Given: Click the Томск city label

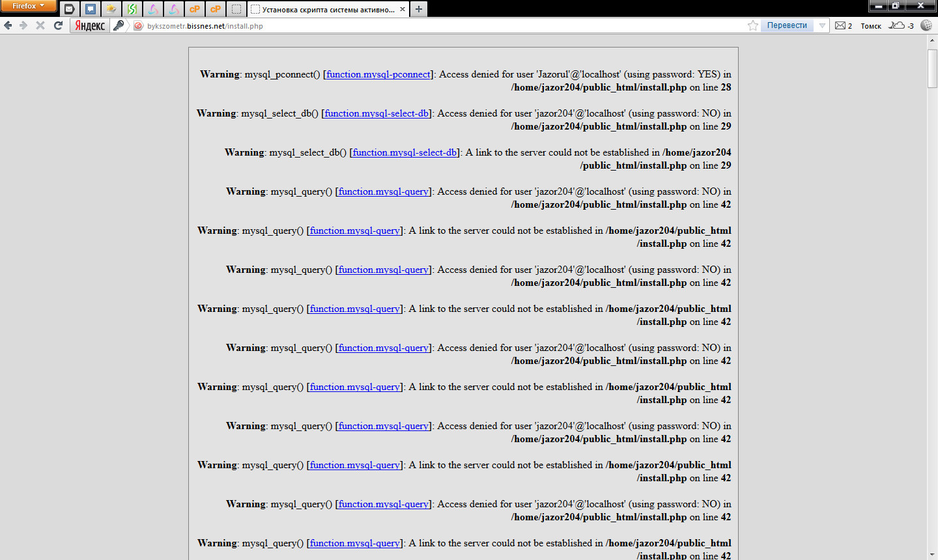Looking at the screenshot, I should coord(871,26).
